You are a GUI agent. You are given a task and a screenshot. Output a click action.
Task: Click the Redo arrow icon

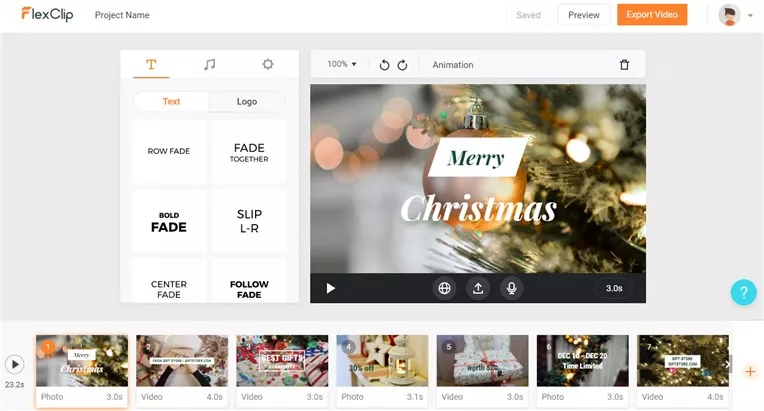coord(402,65)
